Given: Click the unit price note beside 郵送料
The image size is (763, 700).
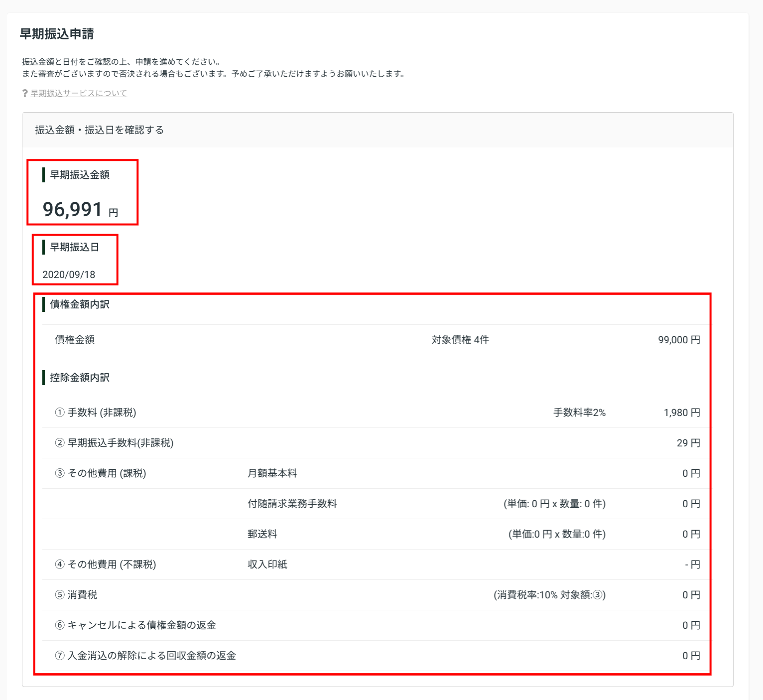Looking at the screenshot, I should pyautogui.click(x=557, y=534).
